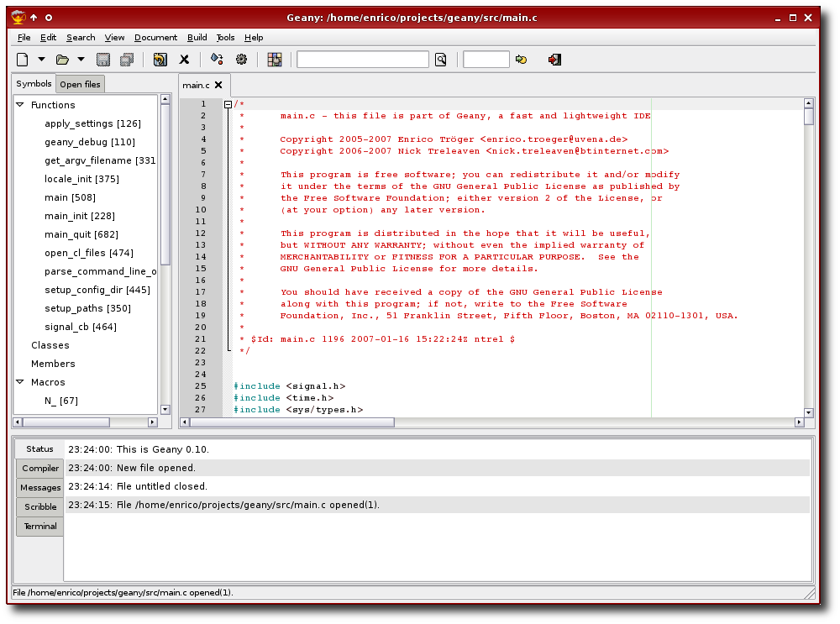
Task: Switch to the Terminal tab
Action: point(40,526)
